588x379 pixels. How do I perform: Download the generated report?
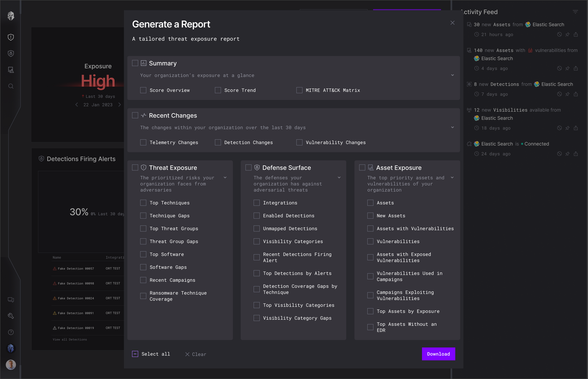point(438,354)
